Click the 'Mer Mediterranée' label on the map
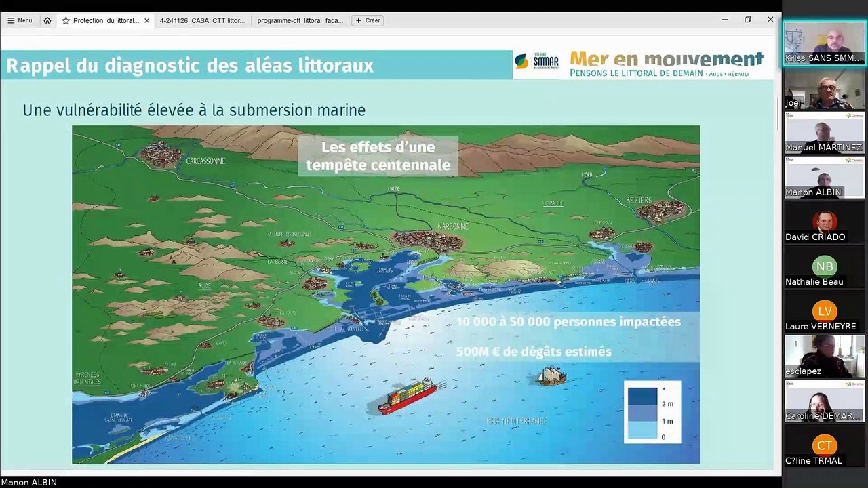 click(517, 421)
